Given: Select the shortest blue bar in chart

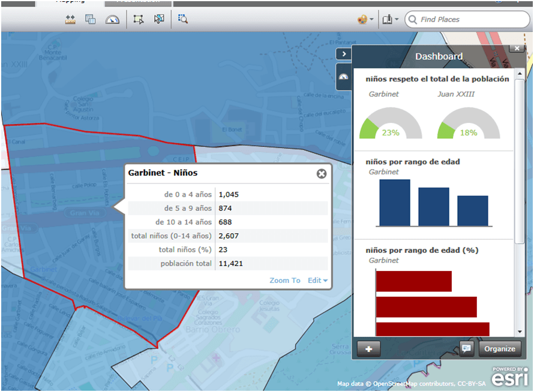Looking at the screenshot, I should click(x=473, y=210).
